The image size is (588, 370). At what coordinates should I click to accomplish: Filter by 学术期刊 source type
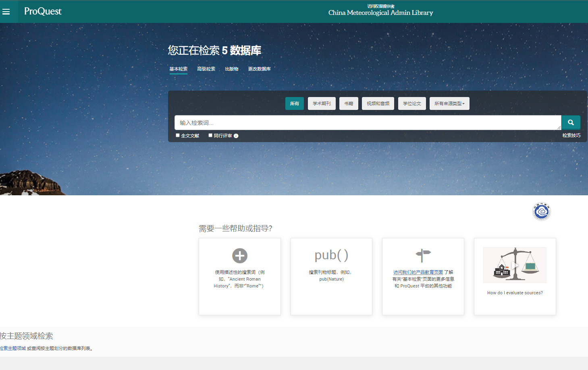point(322,103)
